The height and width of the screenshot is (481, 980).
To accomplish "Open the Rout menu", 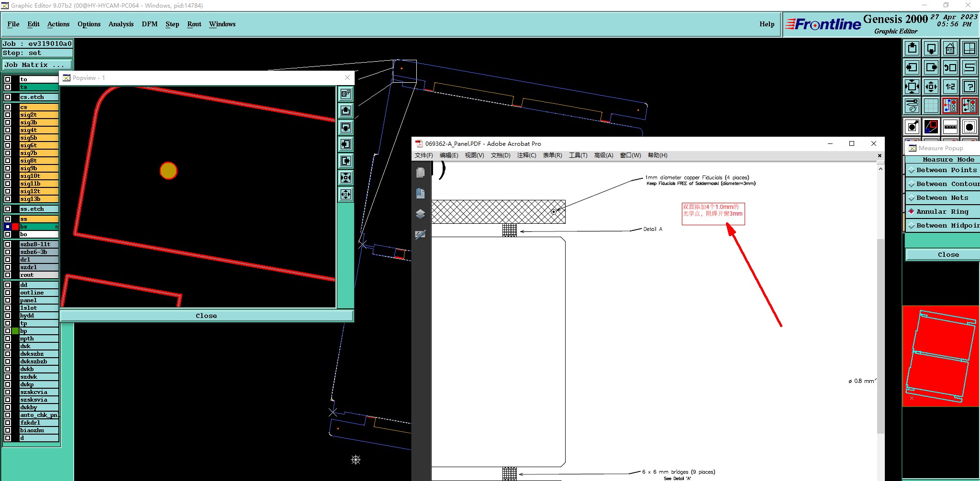I will coord(194,24).
